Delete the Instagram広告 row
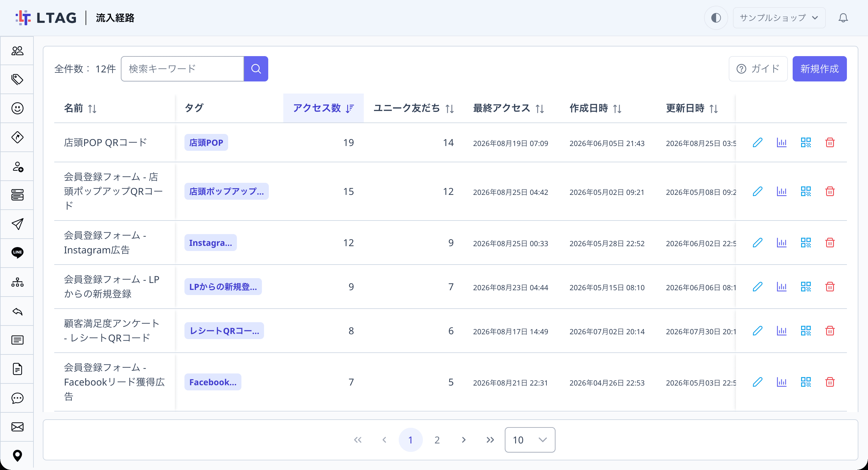 830,243
